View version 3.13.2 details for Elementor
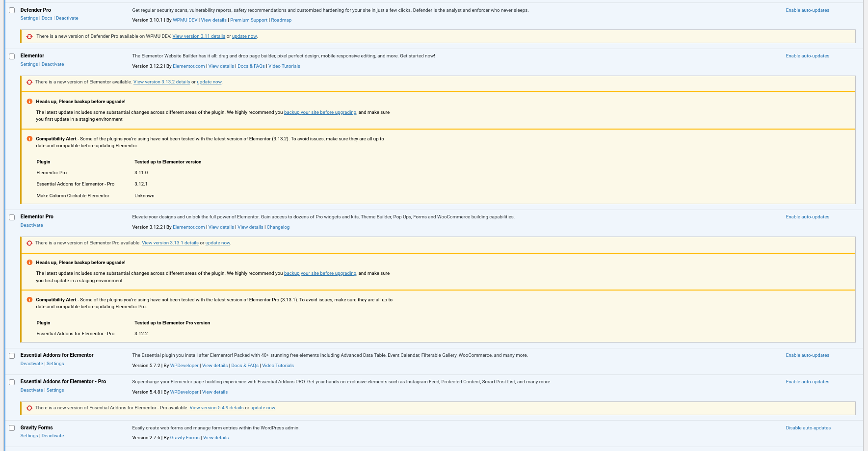 [x=161, y=82]
